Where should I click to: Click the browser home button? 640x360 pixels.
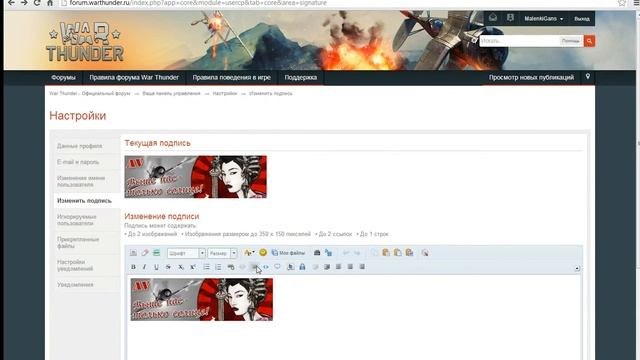click(50, 3)
